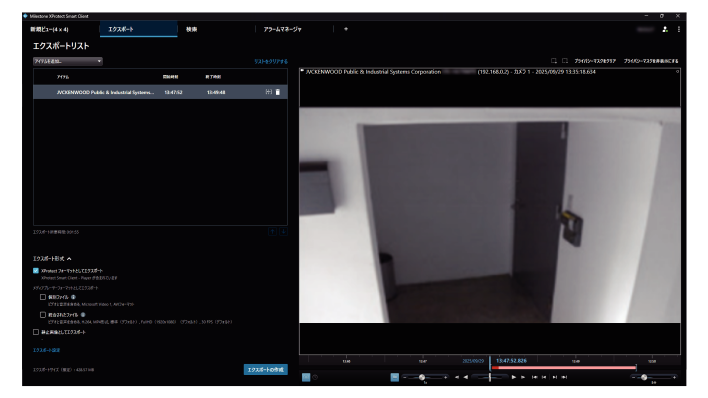Viewport: 708px width, 398px height.
Task: Zoom in timeline with plus button
Action: pyautogui.click(x=675, y=377)
